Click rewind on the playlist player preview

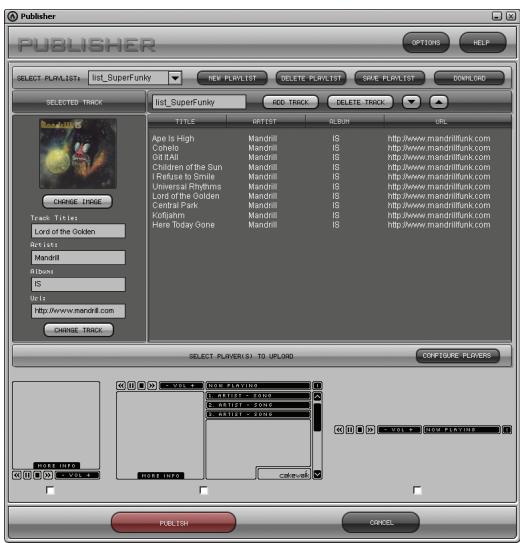click(121, 385)
